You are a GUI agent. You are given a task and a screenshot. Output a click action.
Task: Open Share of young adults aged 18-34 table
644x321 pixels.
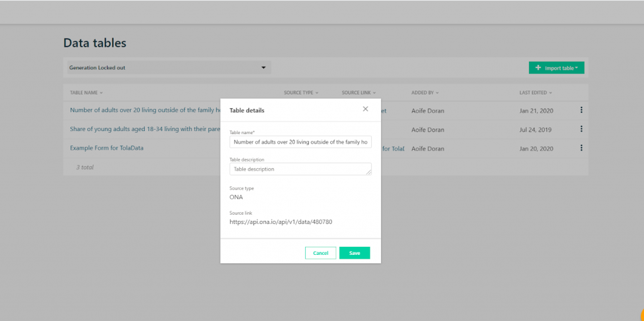point(145,129)
